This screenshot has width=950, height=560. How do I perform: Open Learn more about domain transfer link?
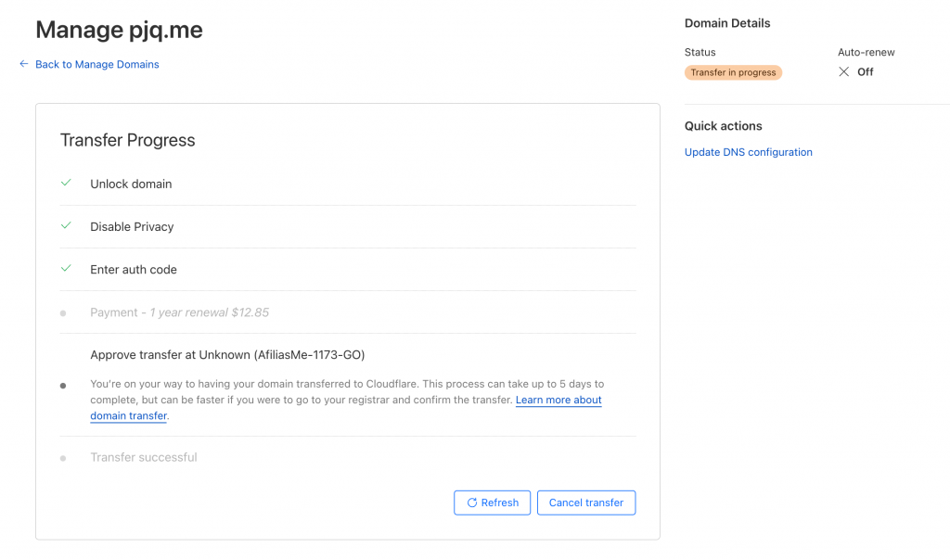click(558, 401)
